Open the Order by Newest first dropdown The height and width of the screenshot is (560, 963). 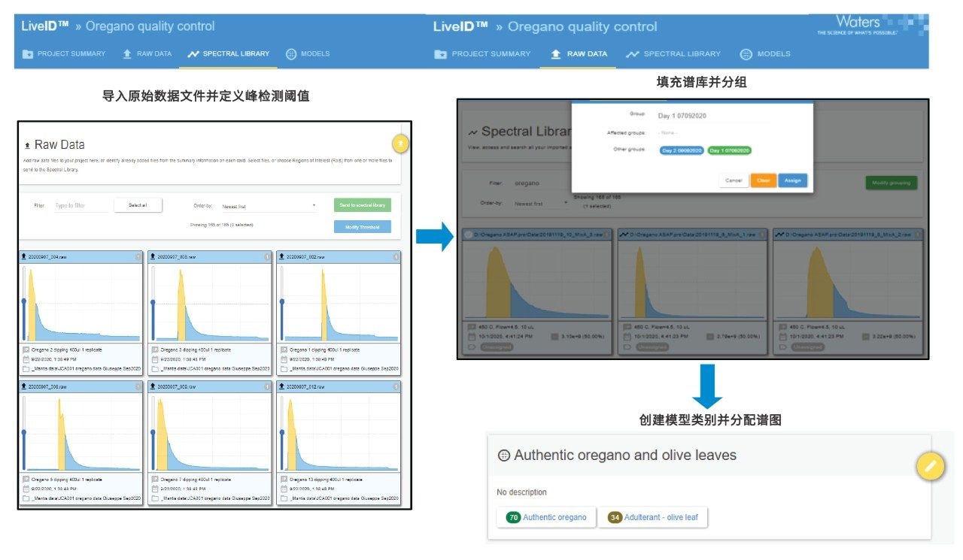269,206
